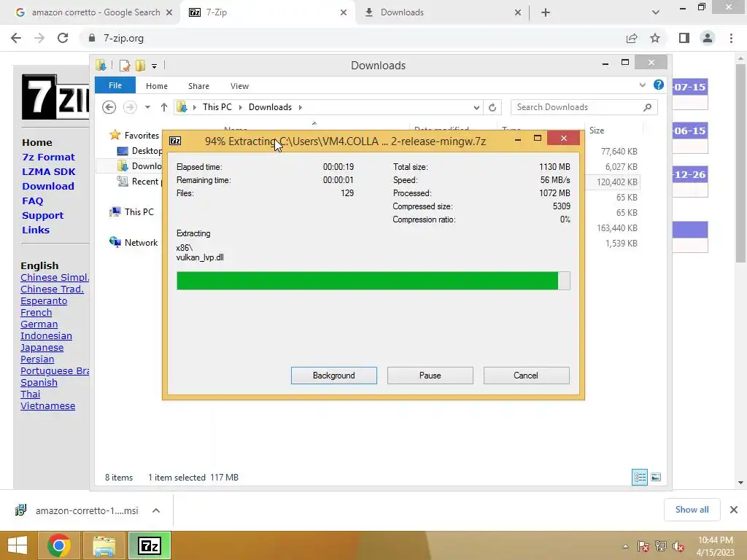Click the share page icon
Screen dimensions: 747x560
tap(632, 38)
